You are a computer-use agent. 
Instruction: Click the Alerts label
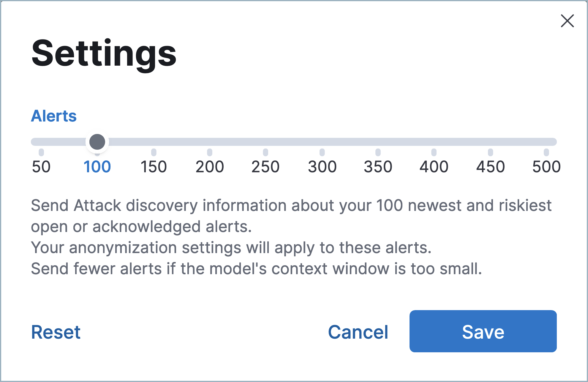click(x=53, y=116)
